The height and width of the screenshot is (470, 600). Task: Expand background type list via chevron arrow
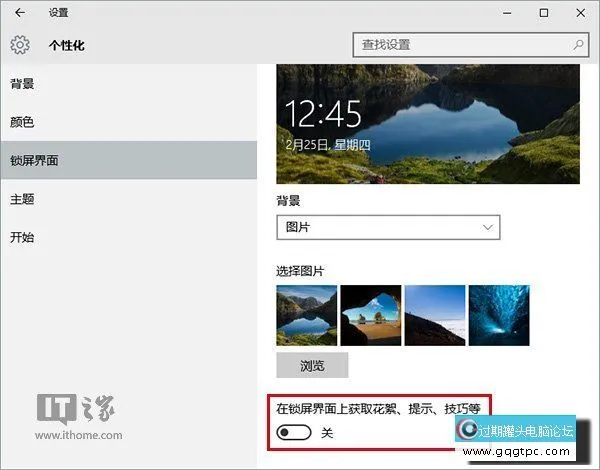pyautogui.click(x=488, y=227)
